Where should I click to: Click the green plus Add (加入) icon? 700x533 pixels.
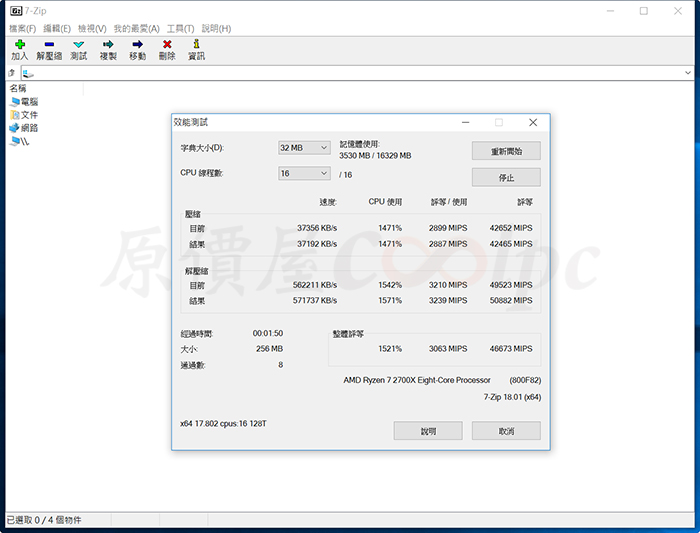20,44
